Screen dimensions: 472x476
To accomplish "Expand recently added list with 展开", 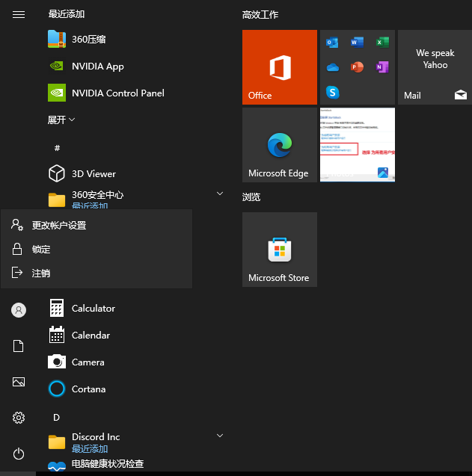I will (x=61, y=120).
